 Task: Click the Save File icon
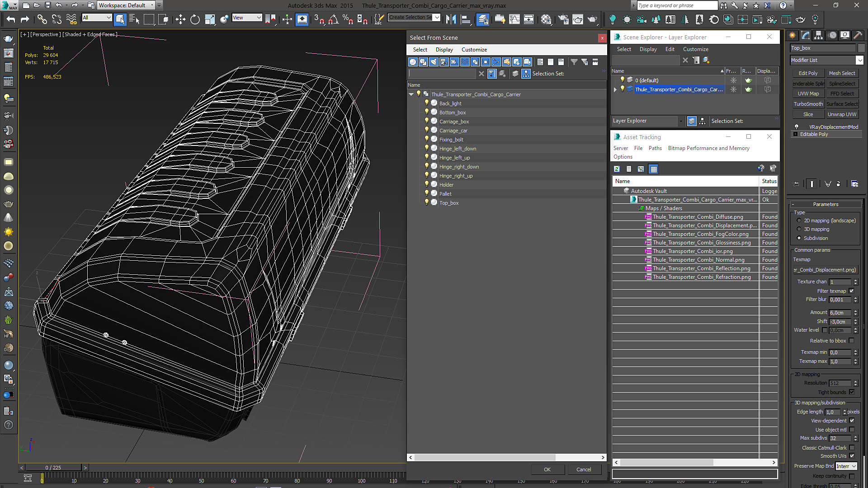pos(47,5)
